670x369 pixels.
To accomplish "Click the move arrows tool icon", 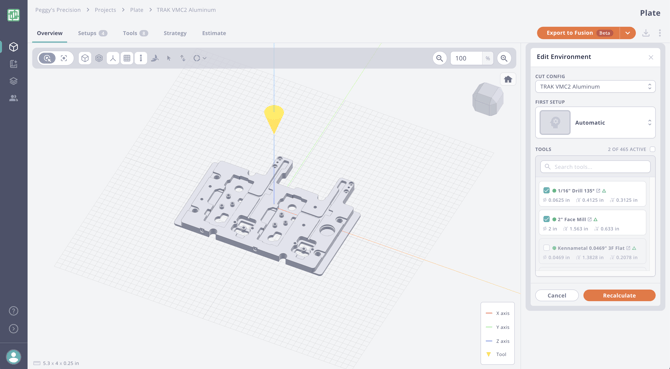I will [182, 58].
